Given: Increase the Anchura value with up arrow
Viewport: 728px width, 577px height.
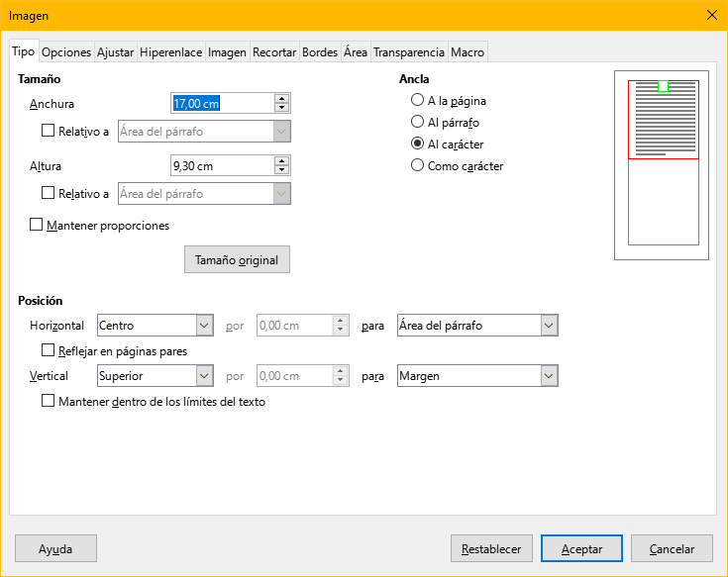Looking at the screenshot, I should [282, 98].
